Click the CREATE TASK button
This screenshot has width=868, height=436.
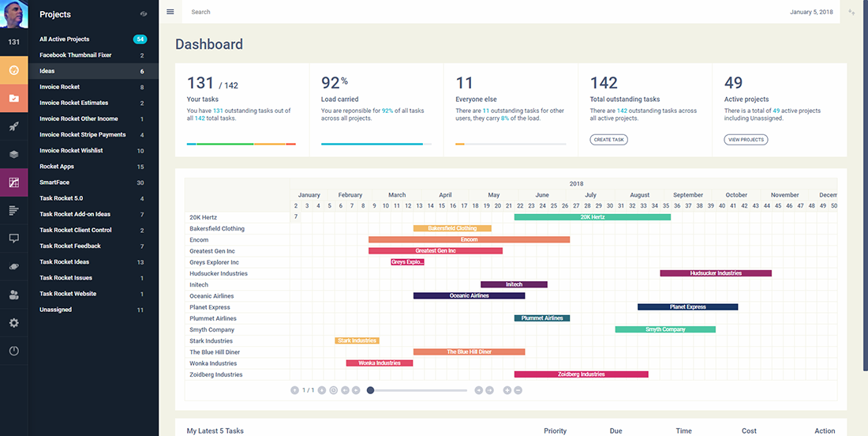click(x=609, y=140)
